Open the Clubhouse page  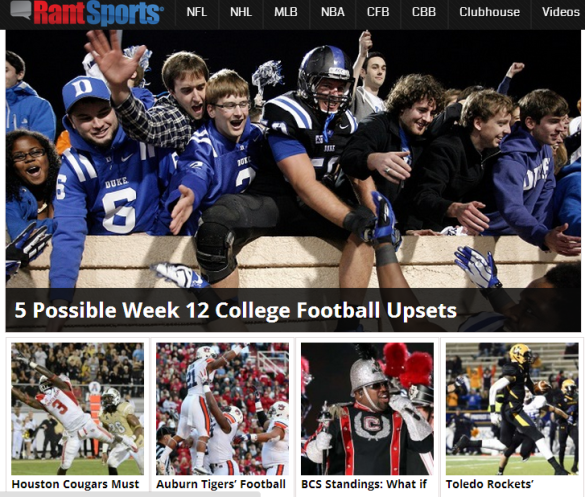tap(489, 12)
